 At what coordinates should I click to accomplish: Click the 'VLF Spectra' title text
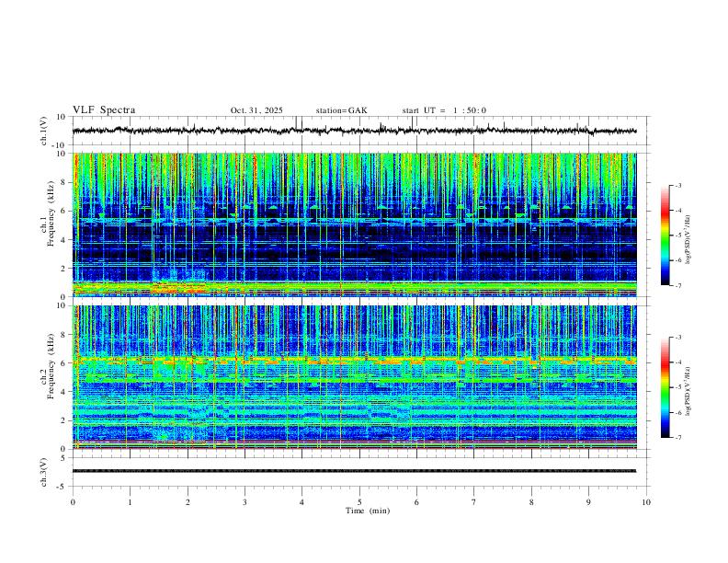pos(104,110)
